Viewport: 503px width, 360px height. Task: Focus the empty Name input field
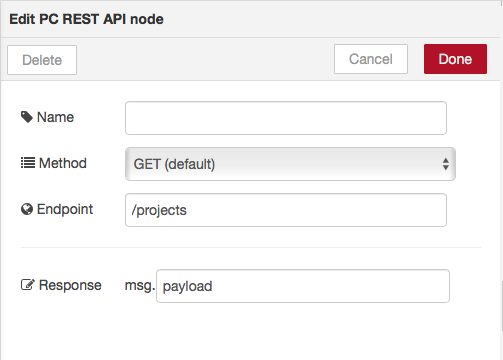pyautogui.click(x=286, y=118)
